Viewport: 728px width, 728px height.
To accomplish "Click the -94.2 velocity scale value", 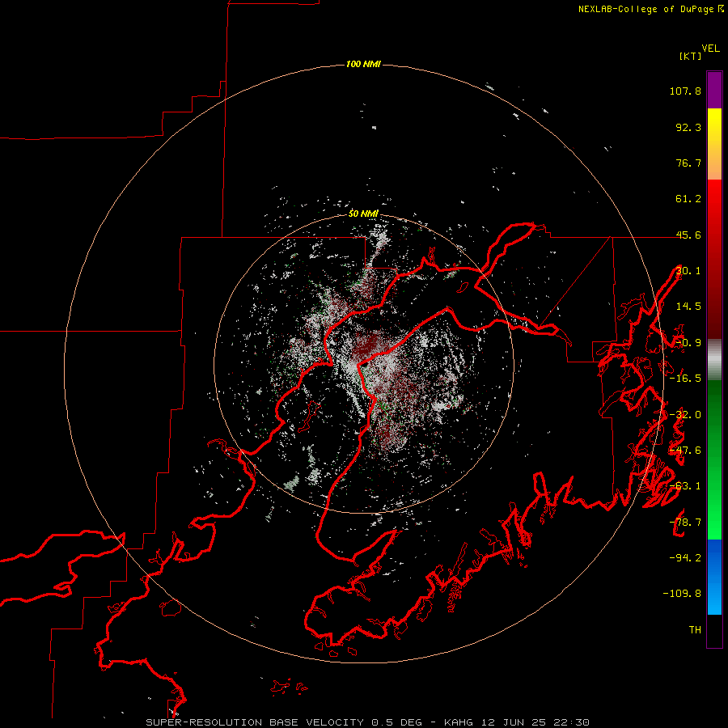I will [685, 557].
